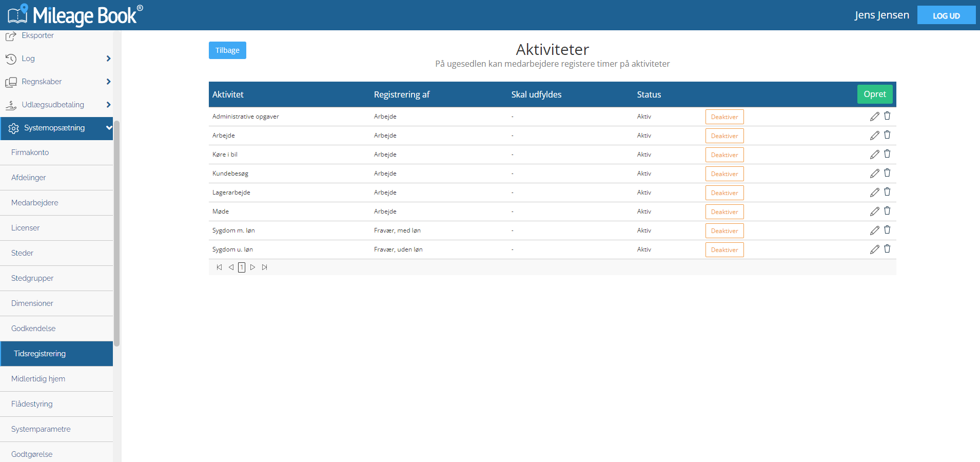Delete the Lagerarbejde activity with trash icon
The image size is (980, 462).
(887, 192)
